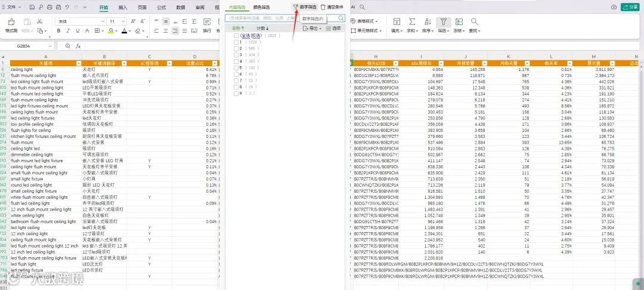Click the yellow fill color swatch
Screen dimensions: 644x290
coord(112,31)
